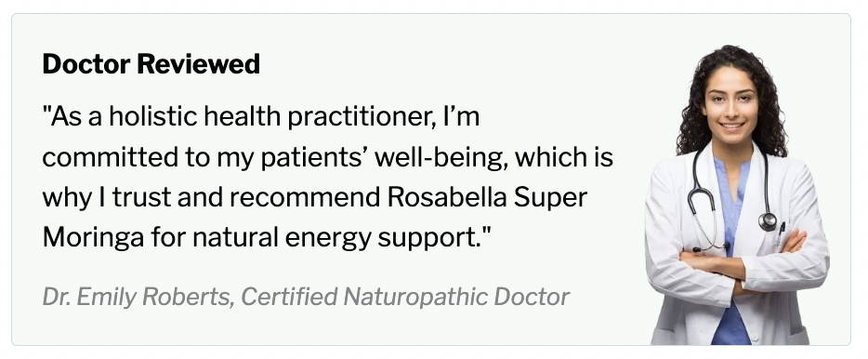Click the pen in coat pocket

point(781,233)
